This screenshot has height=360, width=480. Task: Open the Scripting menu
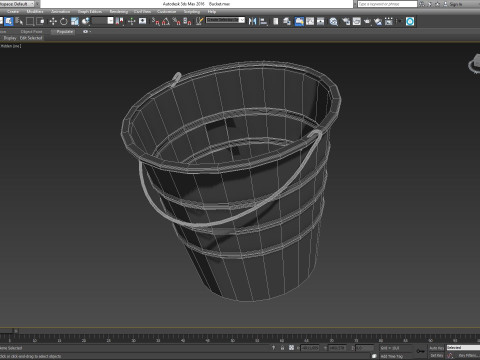[192, 11]
